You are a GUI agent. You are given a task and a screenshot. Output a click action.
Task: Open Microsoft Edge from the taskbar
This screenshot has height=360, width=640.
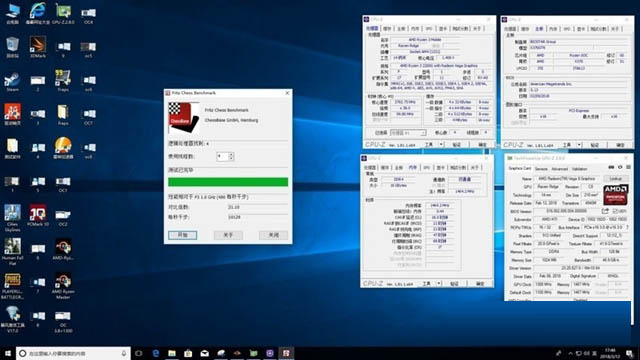coord(156,353)
